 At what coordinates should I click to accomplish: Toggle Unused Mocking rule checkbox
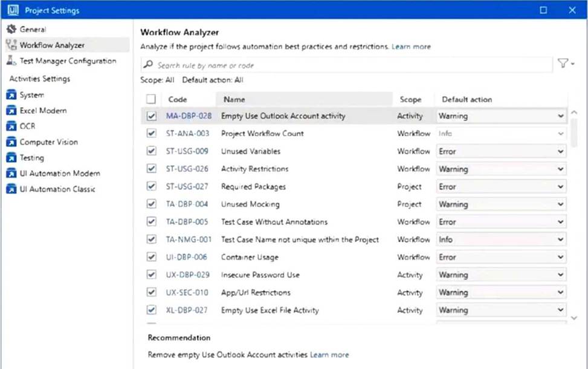[x=152, y=204]
